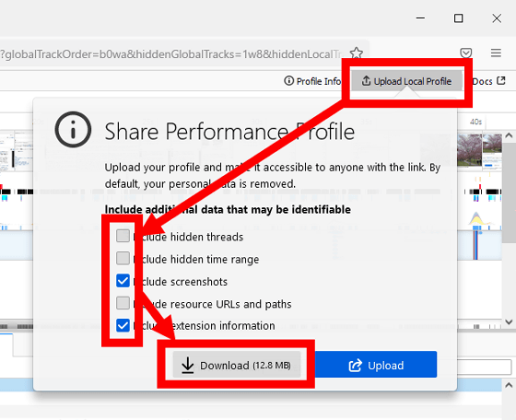
Task: Enable Include hidden threads checkbox
Action: pos(123,236)
